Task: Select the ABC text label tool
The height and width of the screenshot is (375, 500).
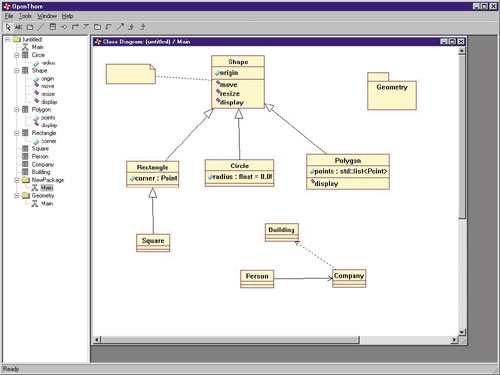Action: [x=18, y=27]
